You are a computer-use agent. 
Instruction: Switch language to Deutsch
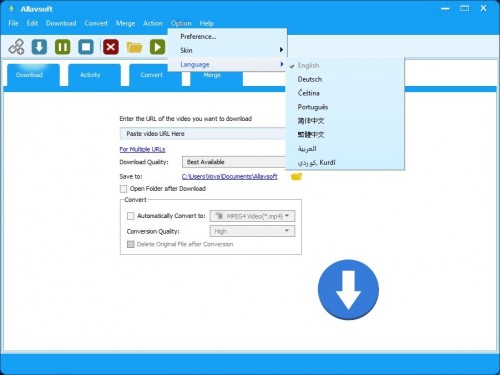(345, 79)
